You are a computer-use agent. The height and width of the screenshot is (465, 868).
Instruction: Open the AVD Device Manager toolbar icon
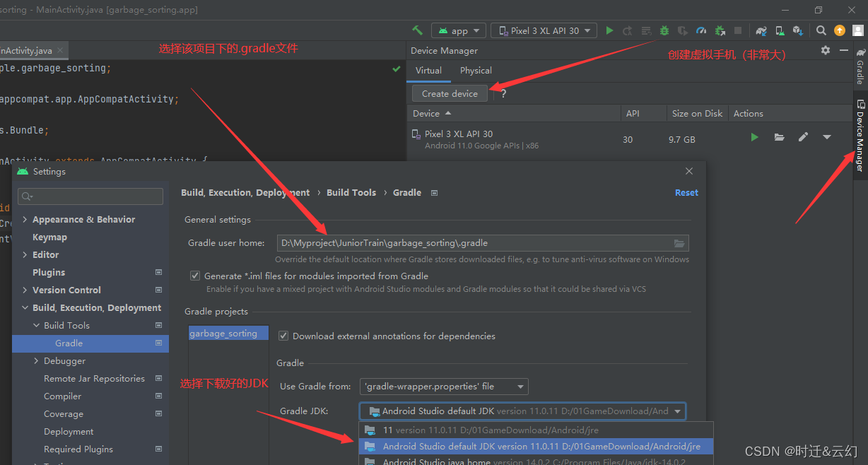click(x=780, y=30)
